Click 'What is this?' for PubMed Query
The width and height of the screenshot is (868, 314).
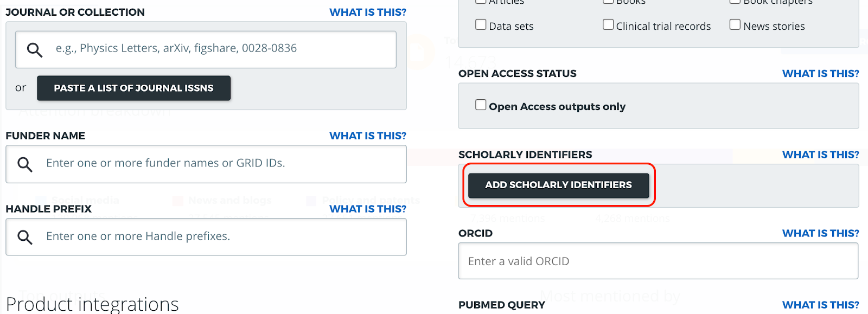pyautogui.click(x=820, y=305)
